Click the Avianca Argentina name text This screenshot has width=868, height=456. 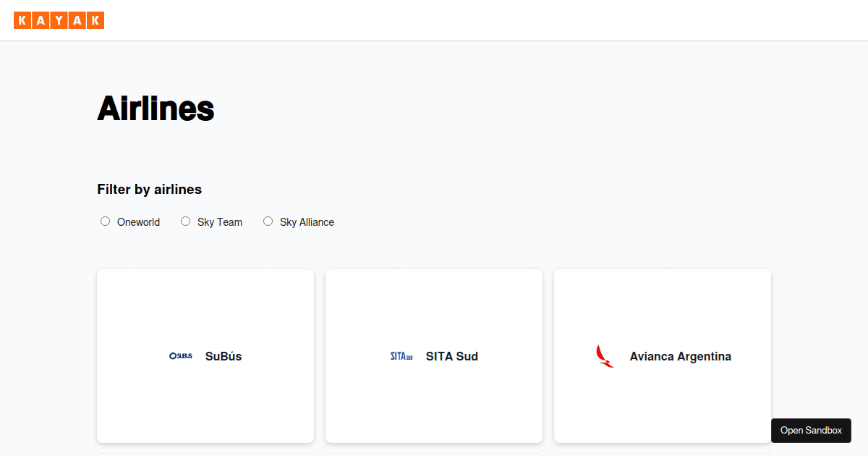[x=681, y=356]
